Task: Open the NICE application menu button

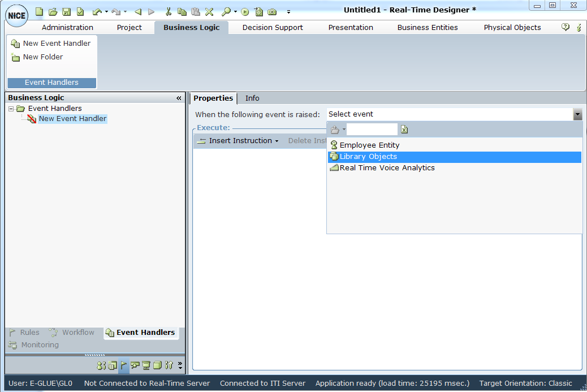Action: click(x=17, y=15)
